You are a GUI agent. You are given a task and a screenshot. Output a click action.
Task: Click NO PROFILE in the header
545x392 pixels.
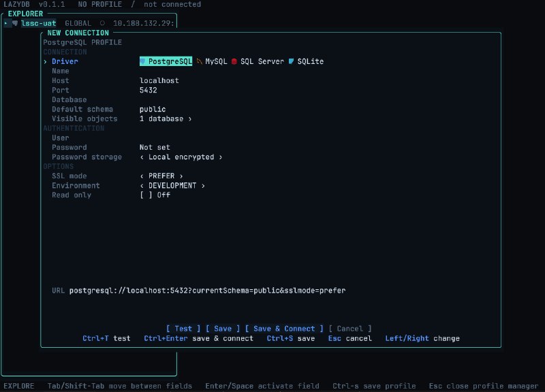(x=99, y=5)
